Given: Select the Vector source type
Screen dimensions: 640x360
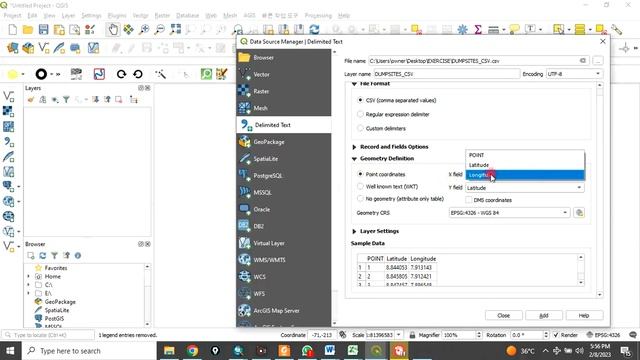Looking at the screenshot, I should [284, 74].
